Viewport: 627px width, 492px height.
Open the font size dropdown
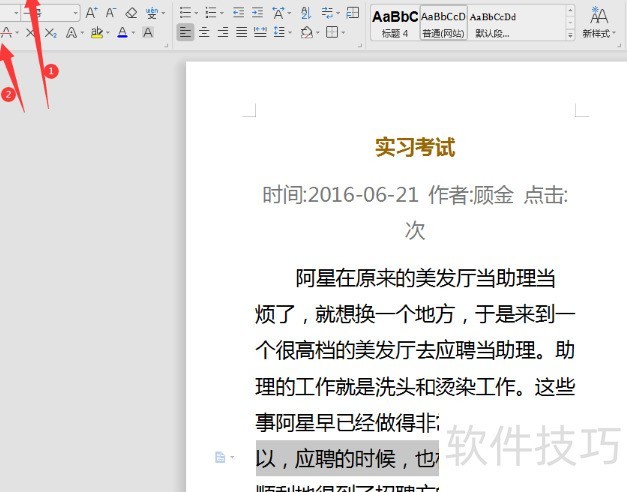click(x=75, y=13)
